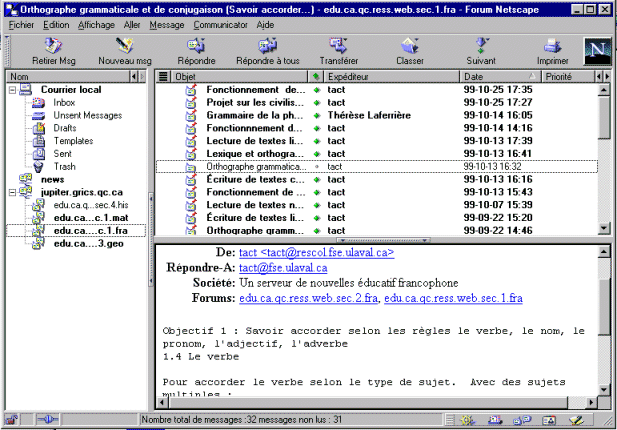Click the Retirer Msg toolbar button

tap(54, 51)
